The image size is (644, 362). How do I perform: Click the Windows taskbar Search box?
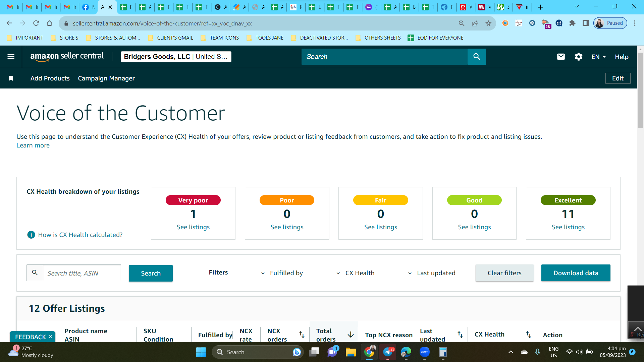258,352
